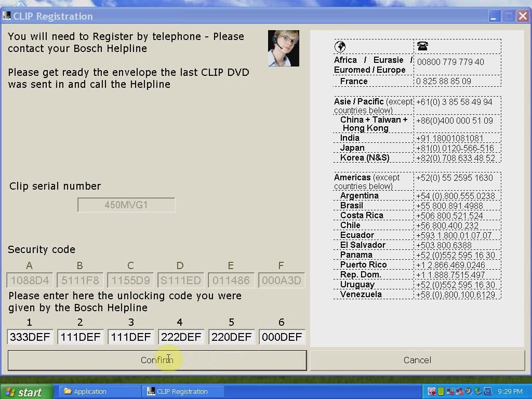
Task: Open the Windows Start menu
Action: pyautogui.click(x=26, y=392)
